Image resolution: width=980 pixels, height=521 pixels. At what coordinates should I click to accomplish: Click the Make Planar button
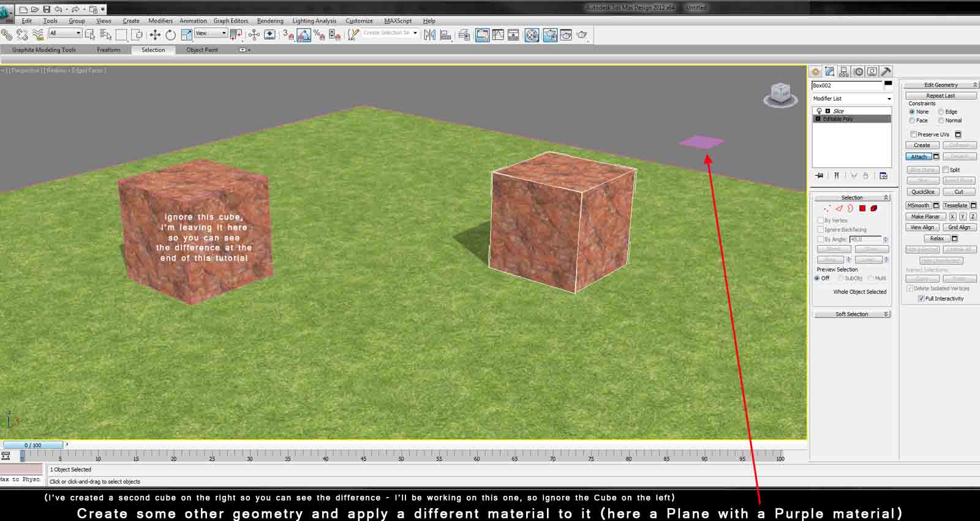click(x=925, y=216)
